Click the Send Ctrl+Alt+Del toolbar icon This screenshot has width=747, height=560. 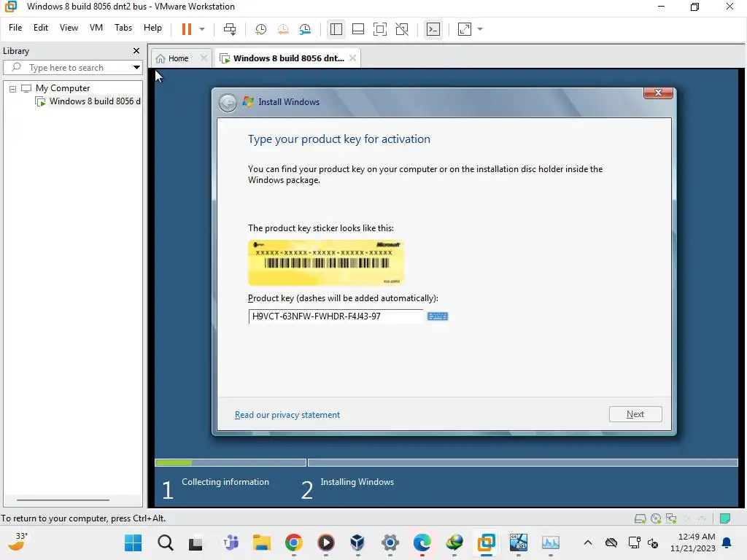click(230, 29)
